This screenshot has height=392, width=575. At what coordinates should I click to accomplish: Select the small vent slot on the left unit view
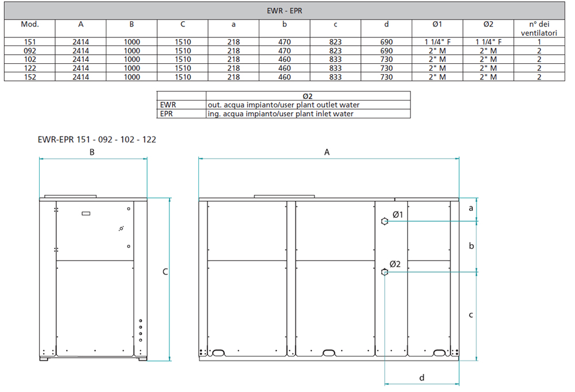pyautogui.click(x=86, y=213)
